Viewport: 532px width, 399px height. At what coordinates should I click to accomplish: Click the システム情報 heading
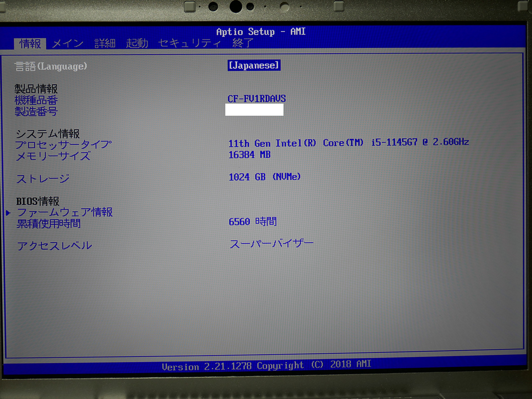click(48, 134)
